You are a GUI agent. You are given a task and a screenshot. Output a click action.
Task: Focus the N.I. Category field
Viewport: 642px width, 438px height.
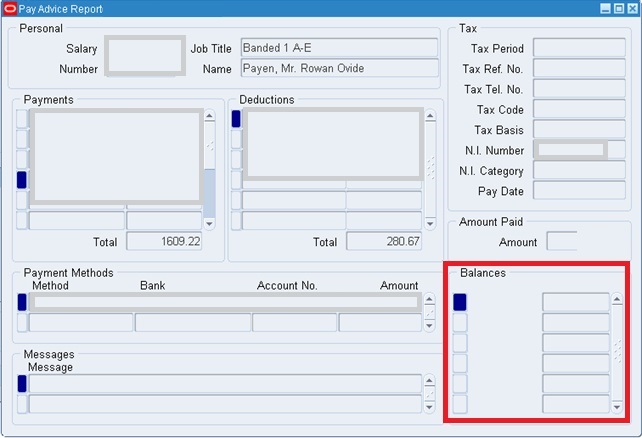[579, 170]
